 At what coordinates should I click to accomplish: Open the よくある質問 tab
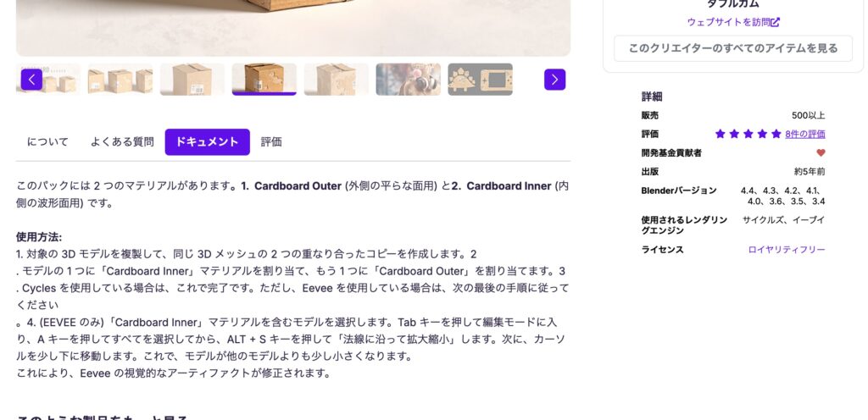pyautogui.click(x=122, y=142)
